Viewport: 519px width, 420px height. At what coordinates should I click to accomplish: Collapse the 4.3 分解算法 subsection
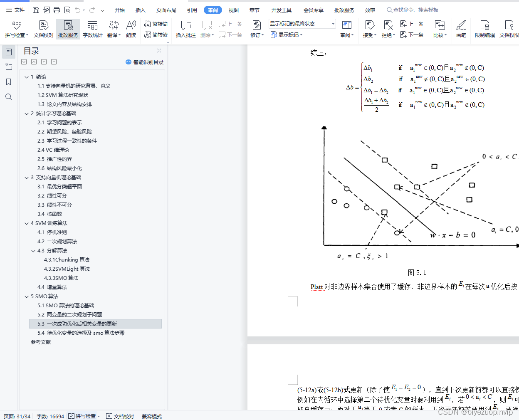tap(33, 251)
